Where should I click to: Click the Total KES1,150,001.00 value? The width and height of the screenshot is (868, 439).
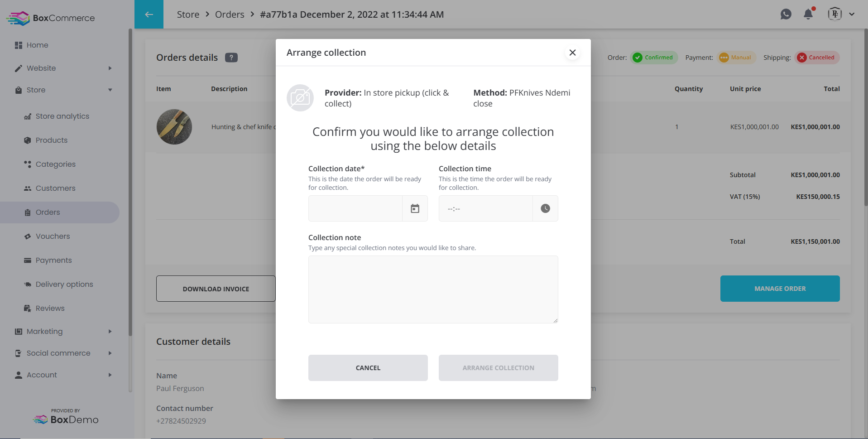click(815, 242)
